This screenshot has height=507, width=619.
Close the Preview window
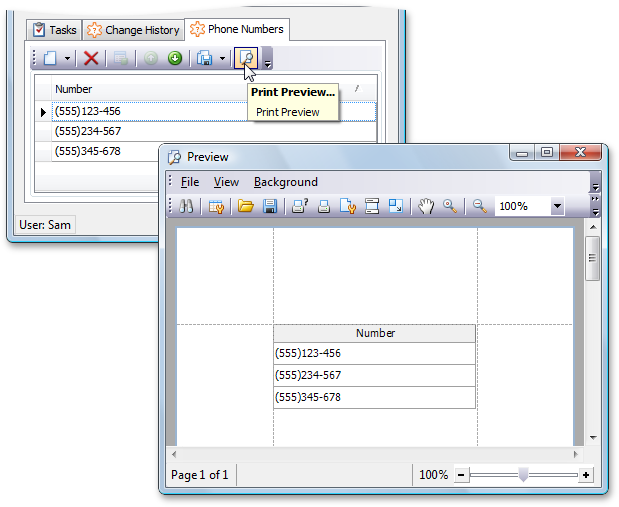580,152
